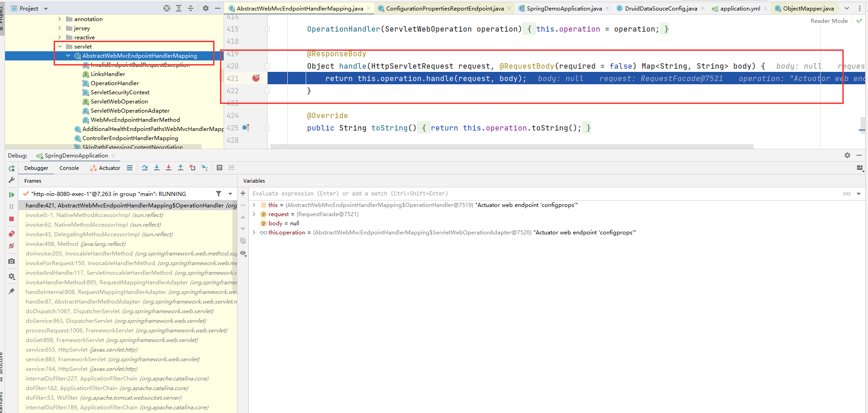
Task: Switch to Console tab
Action: pos(69,168)
